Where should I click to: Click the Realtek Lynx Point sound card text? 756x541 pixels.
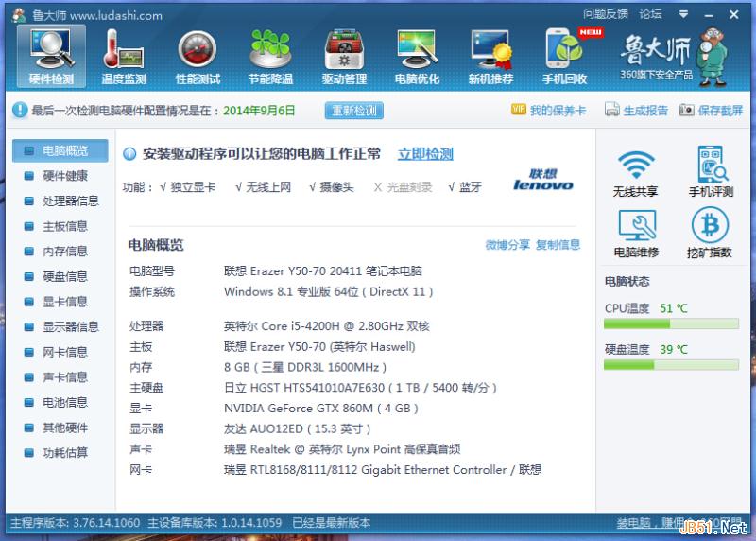coord(342,450)
